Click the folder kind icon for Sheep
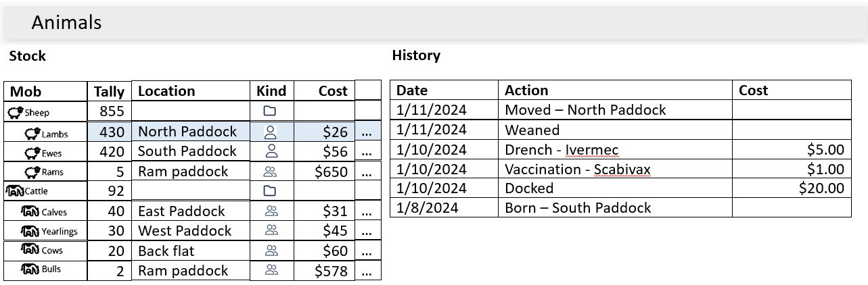This screenshot has width=868, height=285. 271,111
